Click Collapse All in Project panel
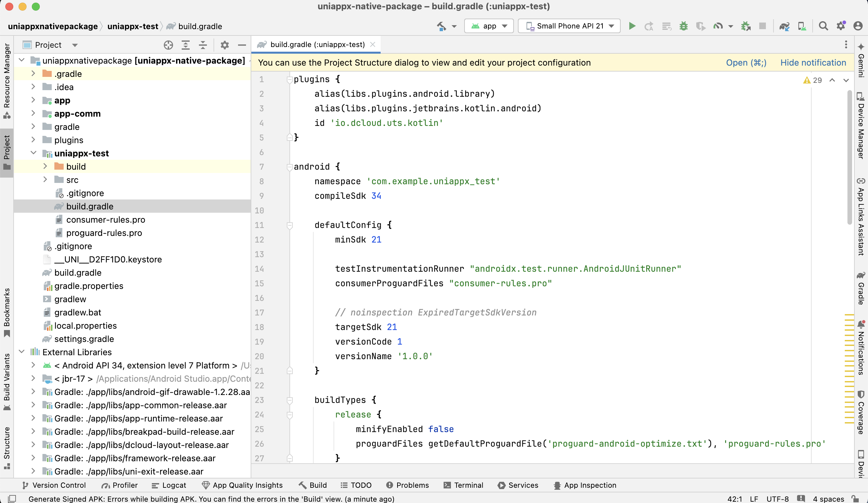Image resolution: width=868 pixels, height=503 pixels. pyautogui.click(x=203, y=45)
